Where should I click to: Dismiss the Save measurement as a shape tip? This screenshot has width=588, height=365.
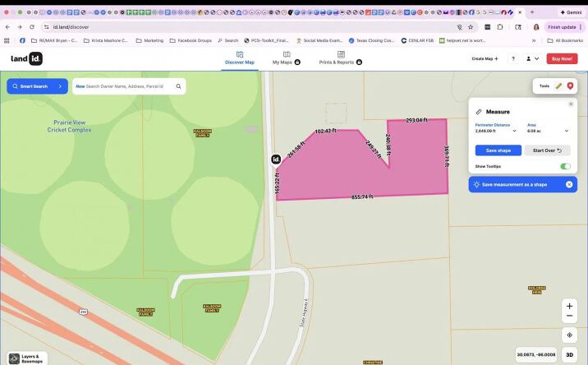click(569, 184)
